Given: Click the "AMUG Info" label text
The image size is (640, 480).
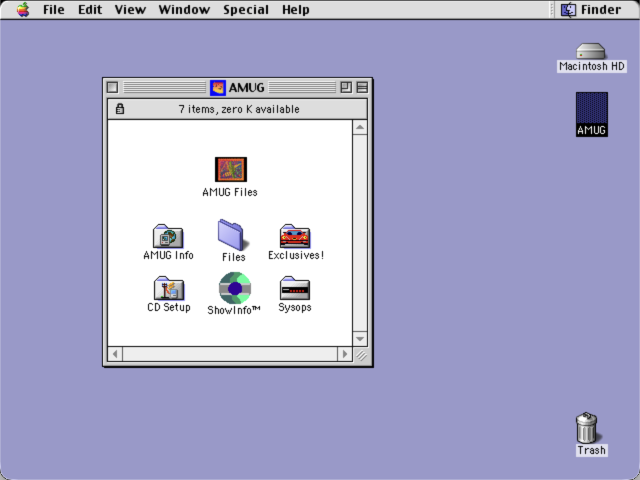Looking at the screenshot, I should (168, 255).
